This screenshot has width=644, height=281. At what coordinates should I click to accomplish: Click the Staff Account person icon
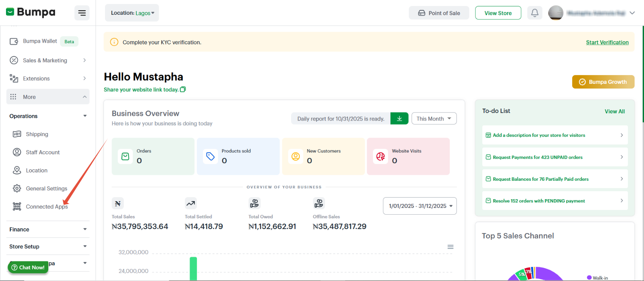point(17,152)
